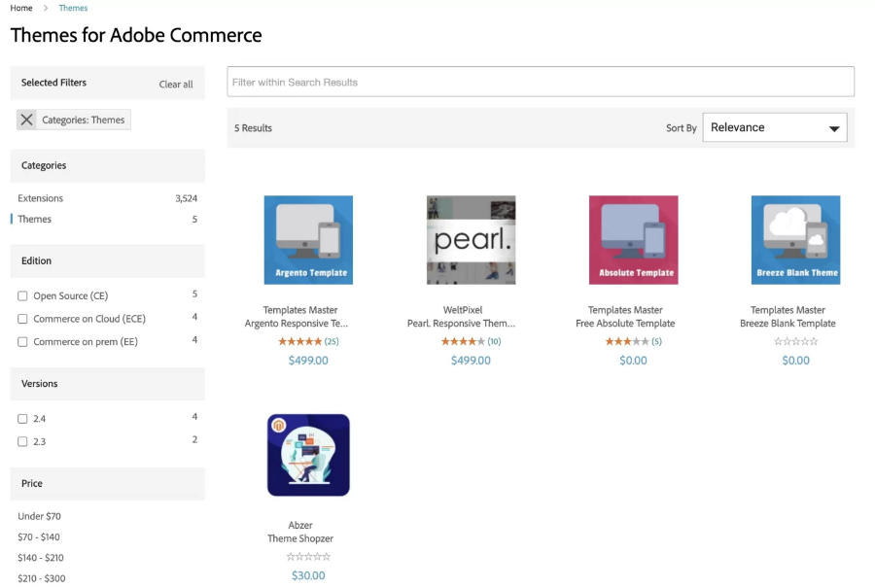Go to Home in the breadcrumb
875x588 pixels.
pos(21,8)
